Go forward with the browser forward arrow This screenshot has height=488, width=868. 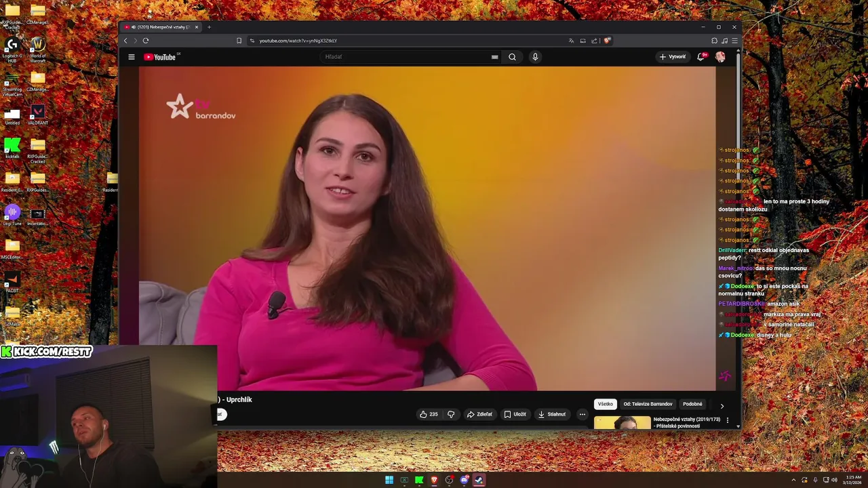click(135, 41)
